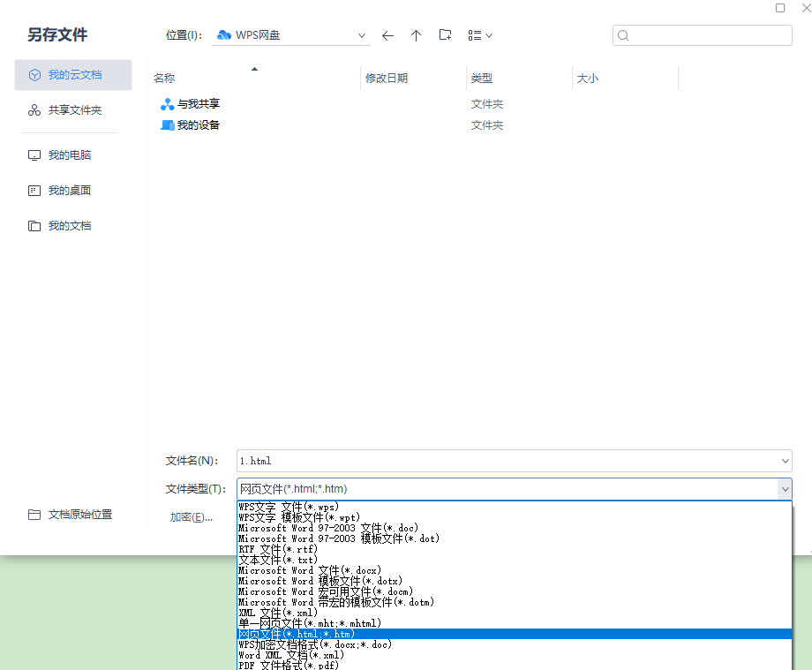
Task: Choose PDF 文件格式(*.pdf)
Action: coord(515,666)
